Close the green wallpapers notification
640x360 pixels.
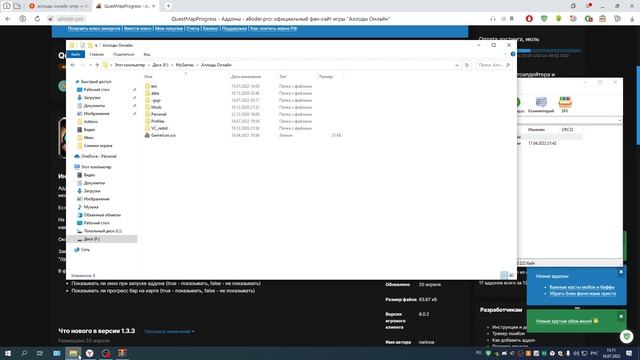click(621, 316)
